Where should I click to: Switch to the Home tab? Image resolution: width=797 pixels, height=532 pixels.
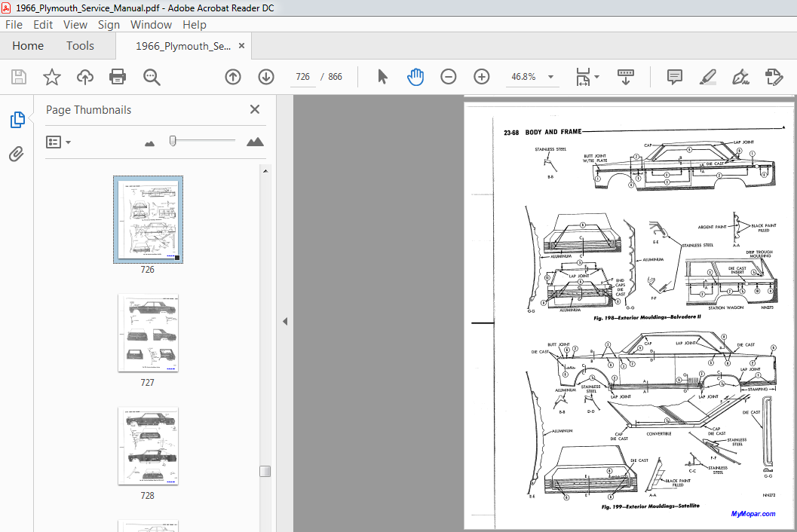[28, 46]
